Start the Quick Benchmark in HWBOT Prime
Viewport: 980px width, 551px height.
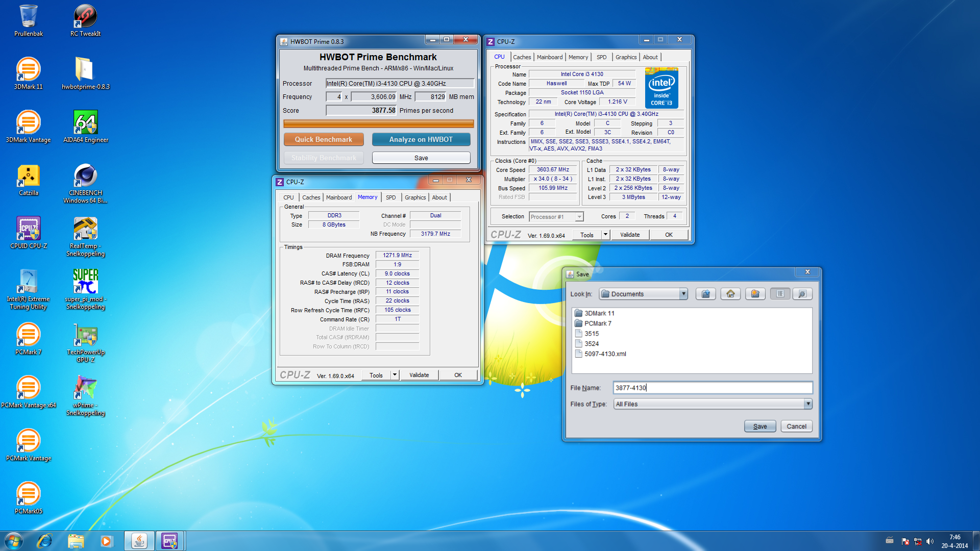click(324, 139)
